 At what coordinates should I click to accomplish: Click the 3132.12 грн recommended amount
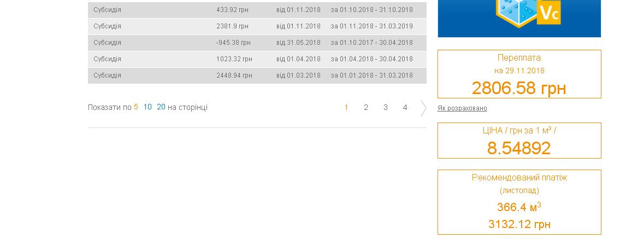coord(519,224)
